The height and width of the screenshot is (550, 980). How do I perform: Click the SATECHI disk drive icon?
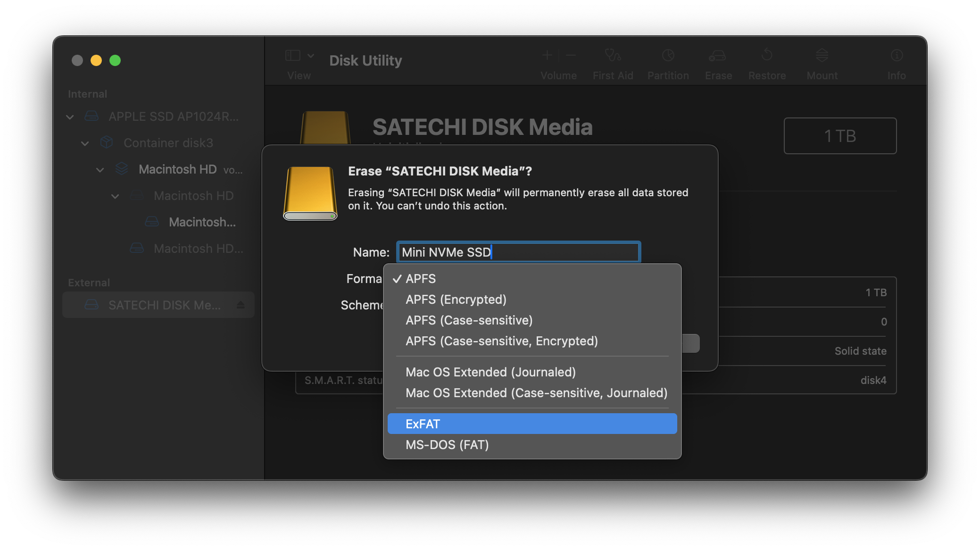point(91,305)
